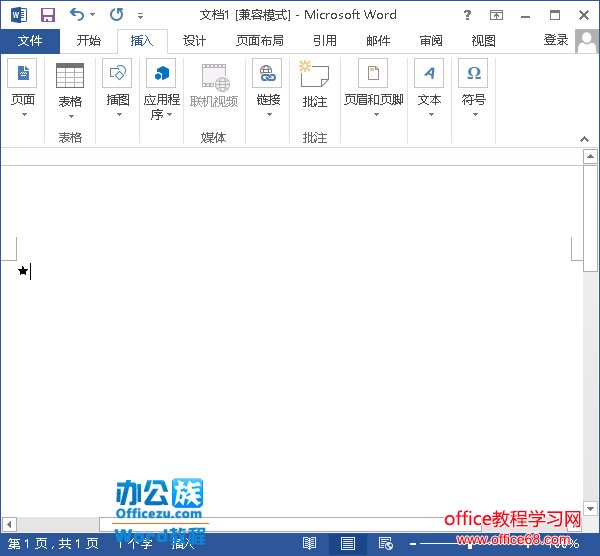Switch to Read Mode view icon
600x556 pixels.
tap(309, 543)
